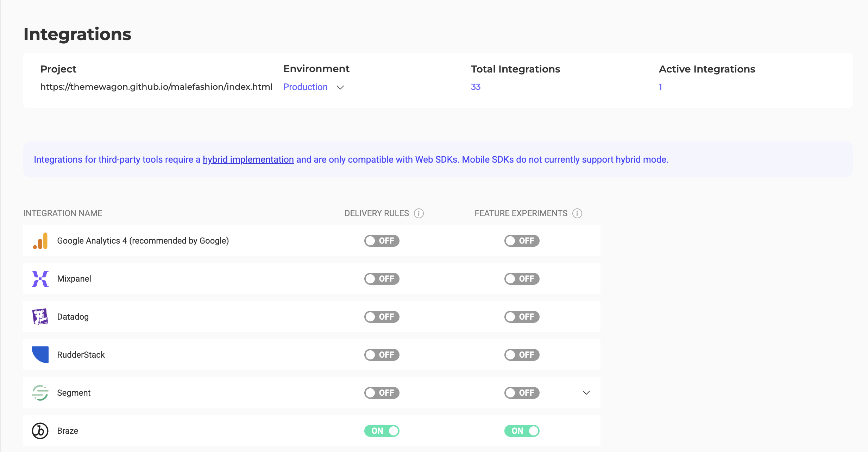The width and height of the screenshot is (868, 452).
Task: Select the Datadog integration icon
Action: [40, 316]
